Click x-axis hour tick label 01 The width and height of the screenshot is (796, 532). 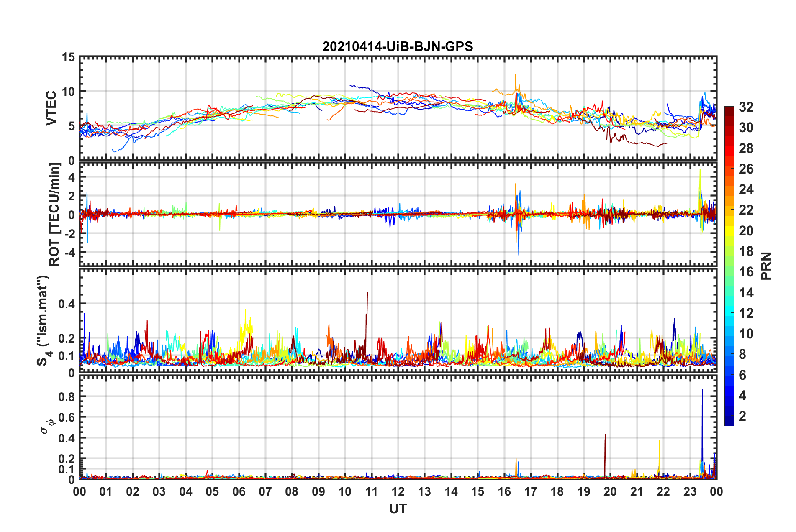tap(106, 491)
